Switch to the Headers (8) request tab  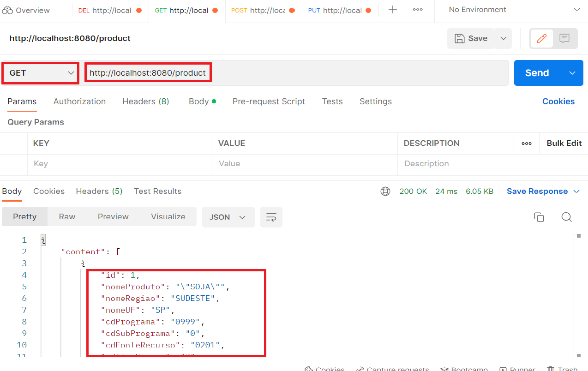tap(145, 102)
